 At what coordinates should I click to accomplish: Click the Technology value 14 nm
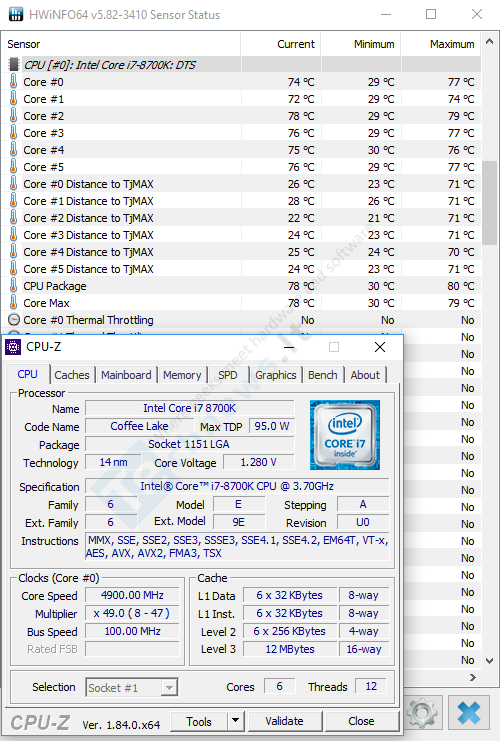tap(113, 462)
